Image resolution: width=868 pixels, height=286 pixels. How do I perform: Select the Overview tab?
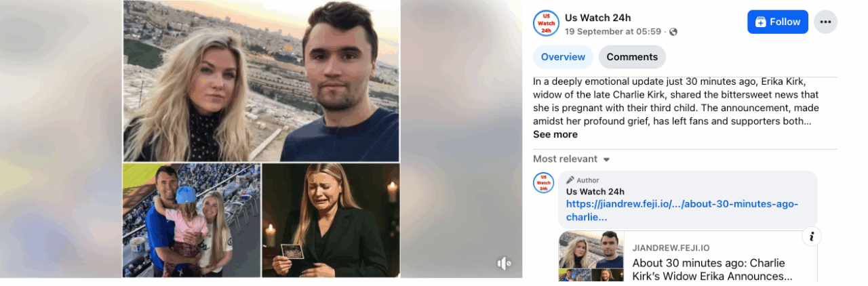tap(563, 57)
